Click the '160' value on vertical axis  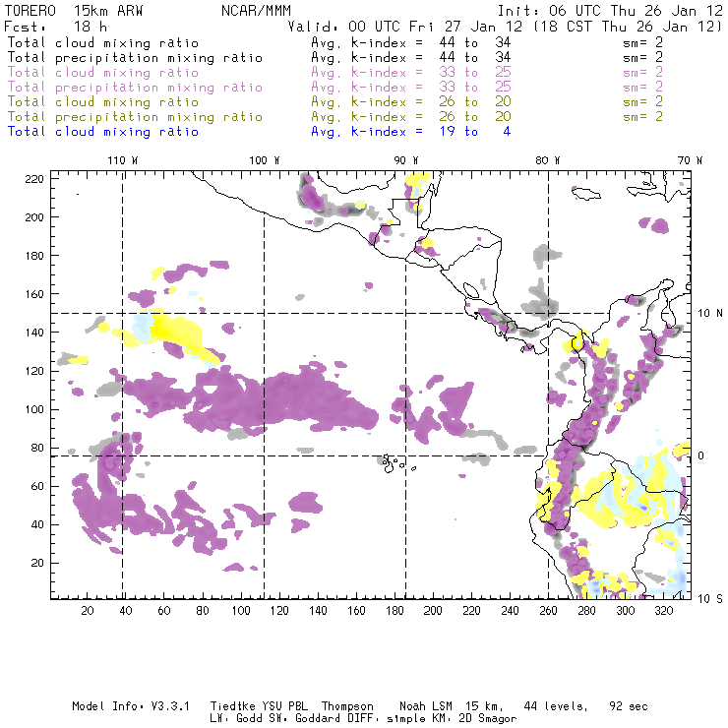pyautogui.click(x=34, y=294)
